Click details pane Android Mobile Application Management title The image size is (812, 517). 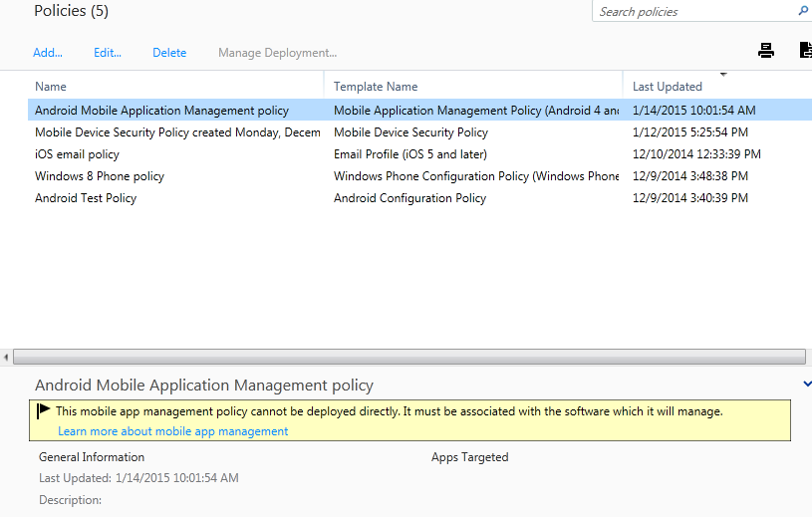pos(204,386)
